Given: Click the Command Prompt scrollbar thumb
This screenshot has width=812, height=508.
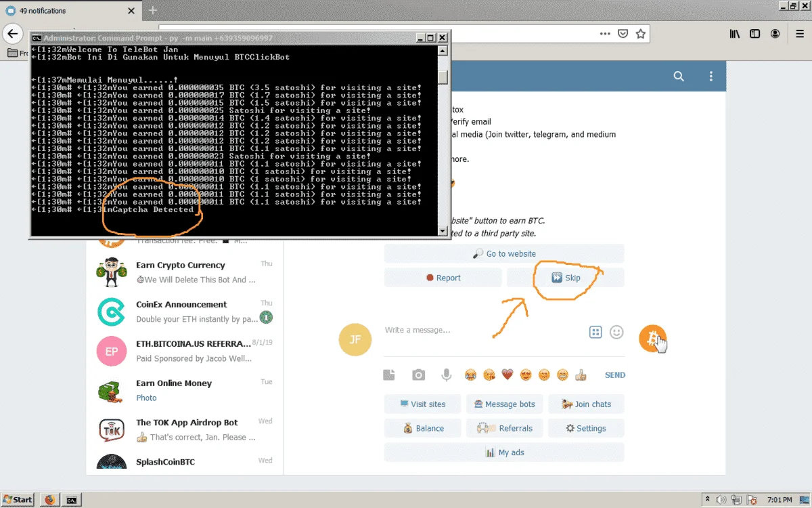Looking at the screenshot, I should pos(443,77).
